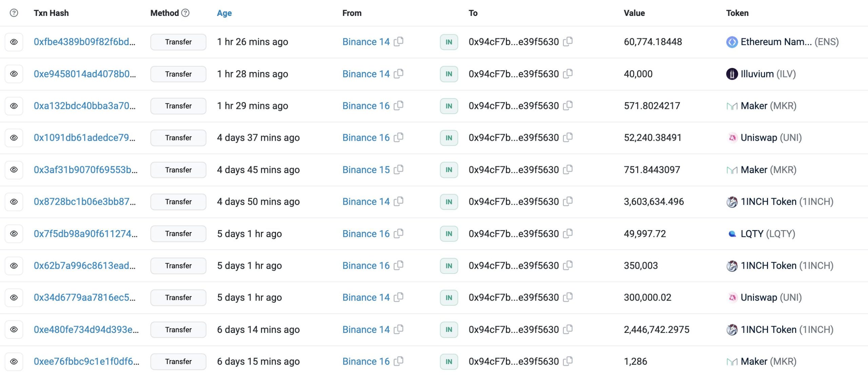Click the LQTY token logo

732,234
